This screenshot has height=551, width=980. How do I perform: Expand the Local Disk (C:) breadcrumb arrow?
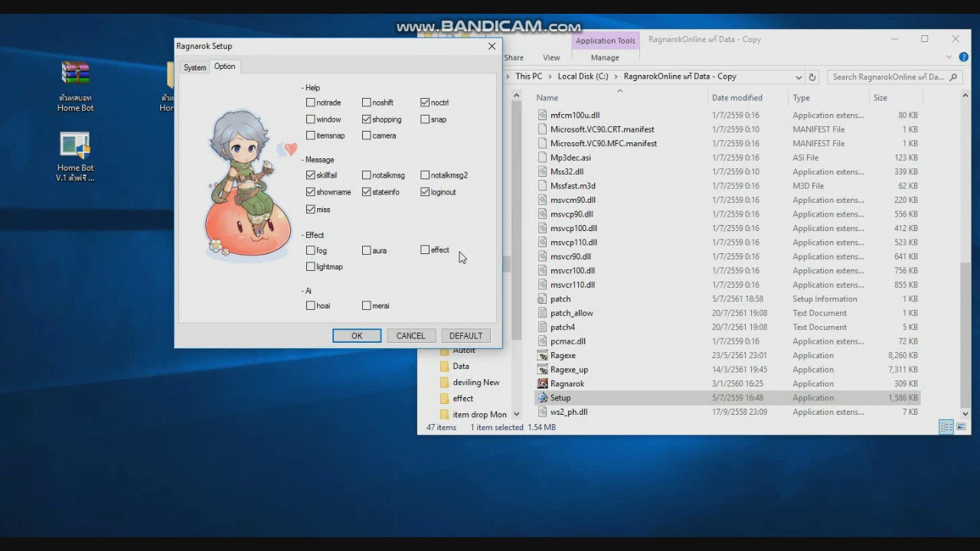click(616, 77)
